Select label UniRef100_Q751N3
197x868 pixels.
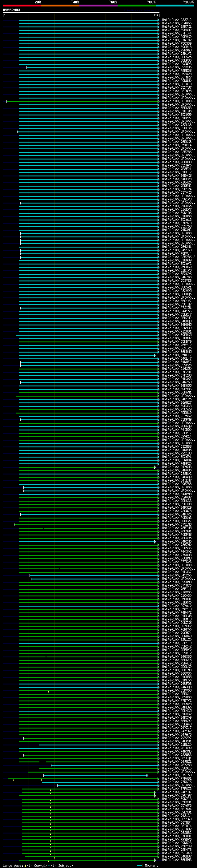pos(177,524)
